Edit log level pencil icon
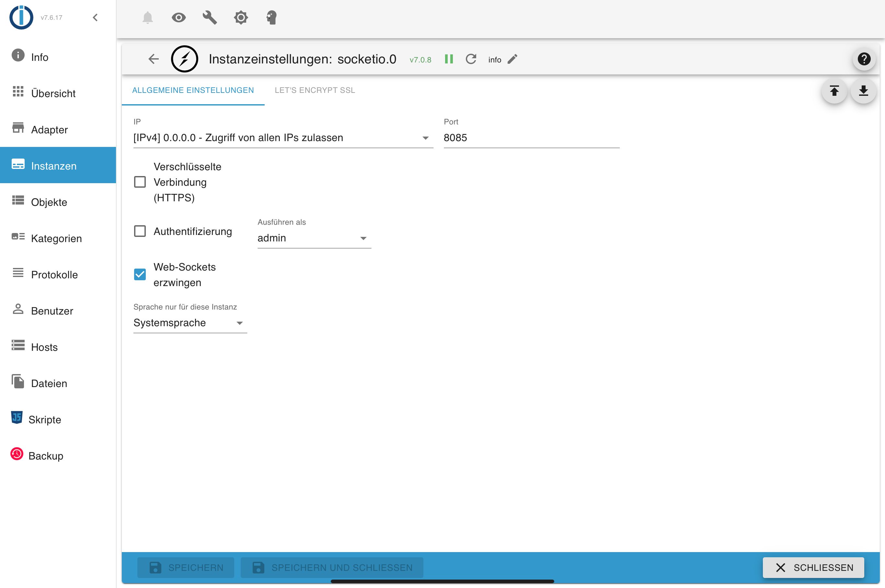 click(512, 59)
